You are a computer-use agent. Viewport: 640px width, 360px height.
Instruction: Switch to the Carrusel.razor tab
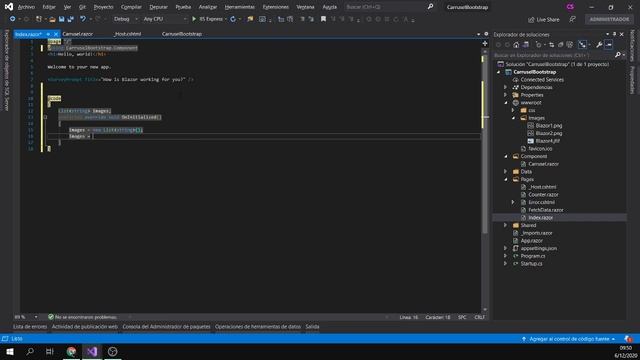coord(78,34)
